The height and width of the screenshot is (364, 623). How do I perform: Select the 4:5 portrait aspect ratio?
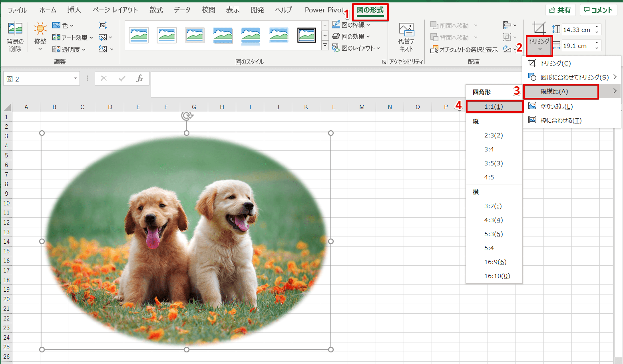[x=494, y=177]
